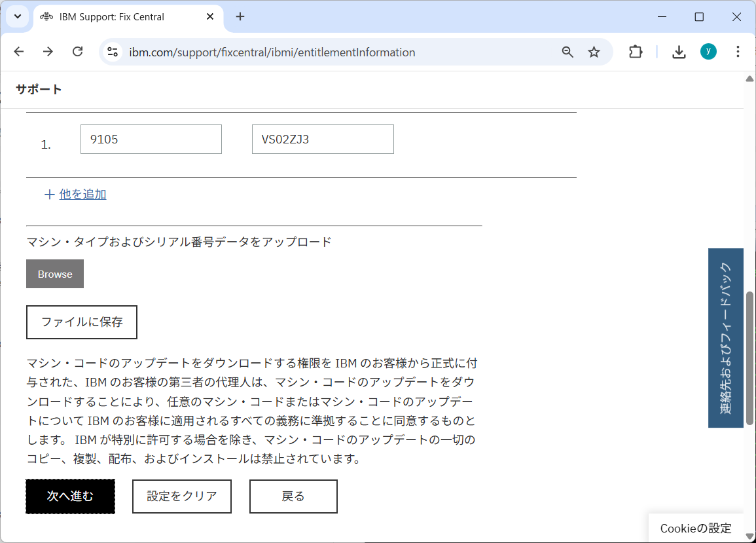Image resolution: width=756 pixels, height=543 pixels.
Task: Maximize the browser window
Action: tap(699, 17)
